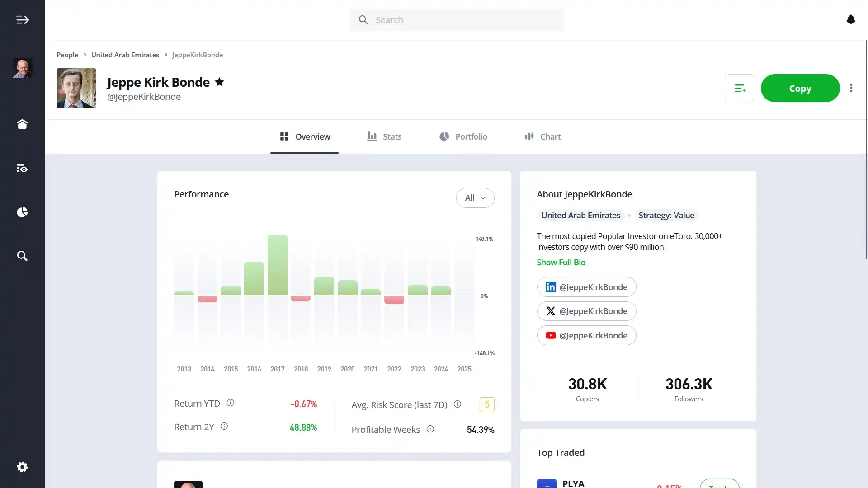The width and height of the screenshot is (868, 488).
Task: Click the 2017 performance bar
Action: point(277,265)
